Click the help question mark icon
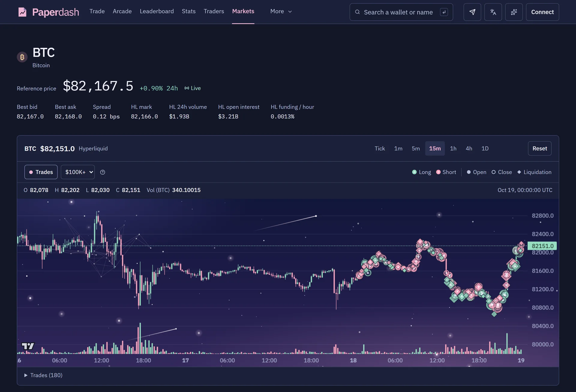Screen dimensions: 576x392 tap(103, 172)
